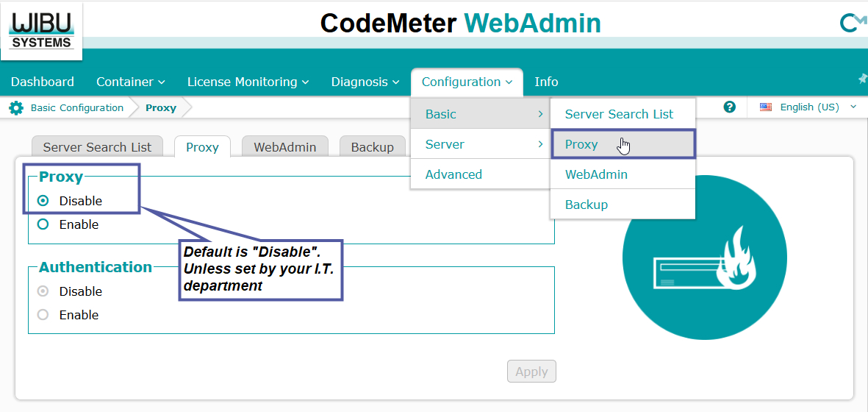The image size is (868, 412).
Task: Click the Basic Configuration gear icon
Action: pos(17,108)
